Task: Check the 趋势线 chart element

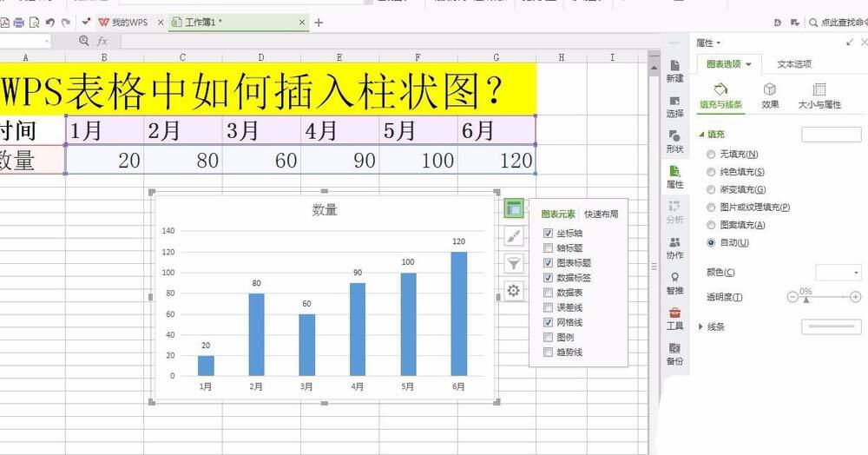Action: tap(548, 352)
